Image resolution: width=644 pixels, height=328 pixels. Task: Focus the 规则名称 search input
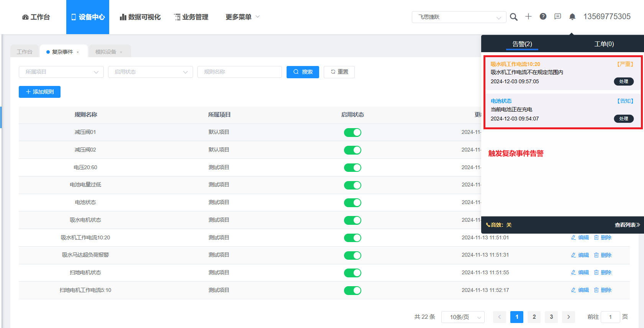(x=239, y=72)
